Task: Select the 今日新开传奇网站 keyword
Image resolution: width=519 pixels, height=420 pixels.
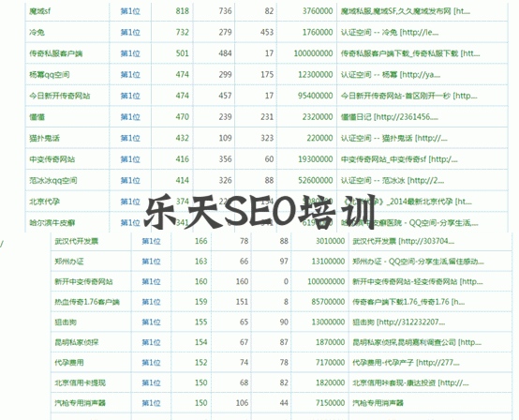Action: pos(60,96)
